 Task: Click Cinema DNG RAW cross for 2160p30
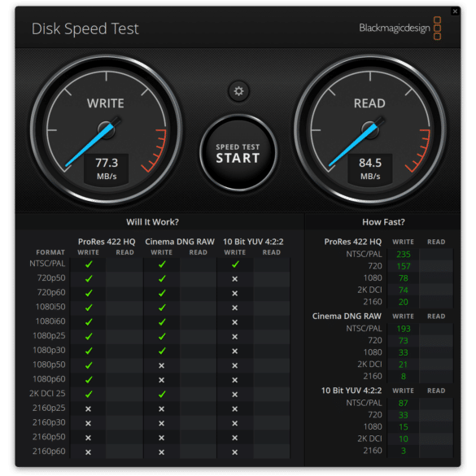click(x=161, y=423)
